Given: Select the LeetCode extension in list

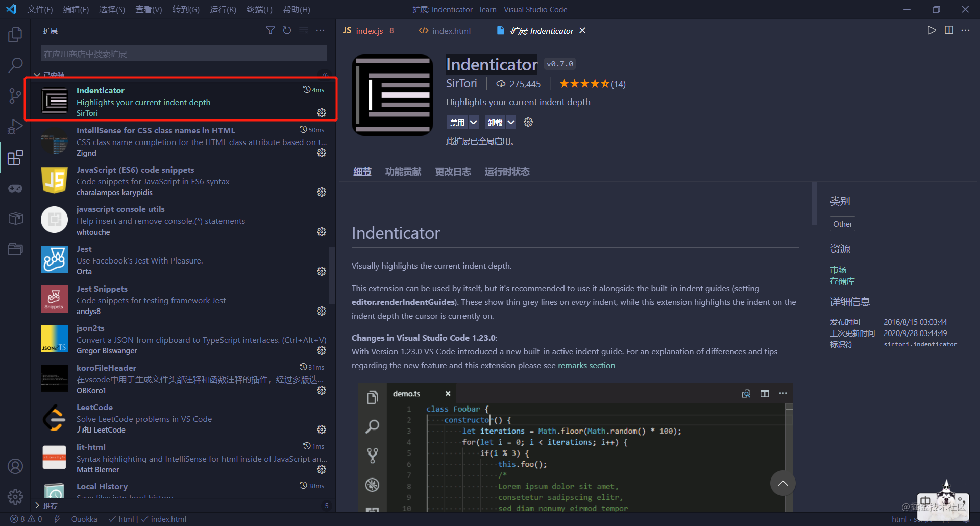Looking at the screenshot, I should [184, 419].
